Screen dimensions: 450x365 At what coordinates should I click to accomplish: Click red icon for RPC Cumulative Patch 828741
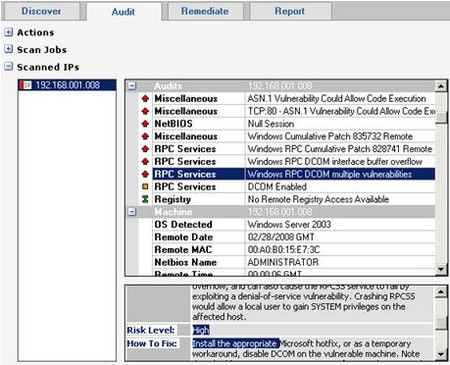[x=145, y=149]
